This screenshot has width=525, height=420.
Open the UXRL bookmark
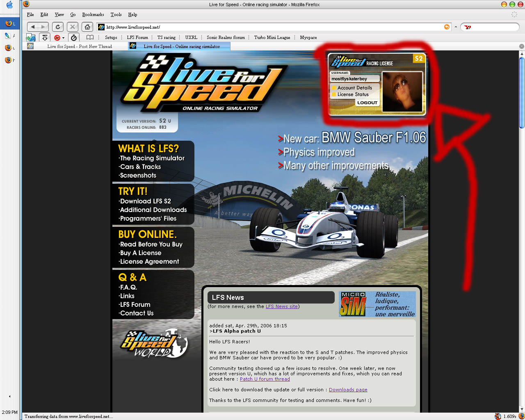coord(191,37)
